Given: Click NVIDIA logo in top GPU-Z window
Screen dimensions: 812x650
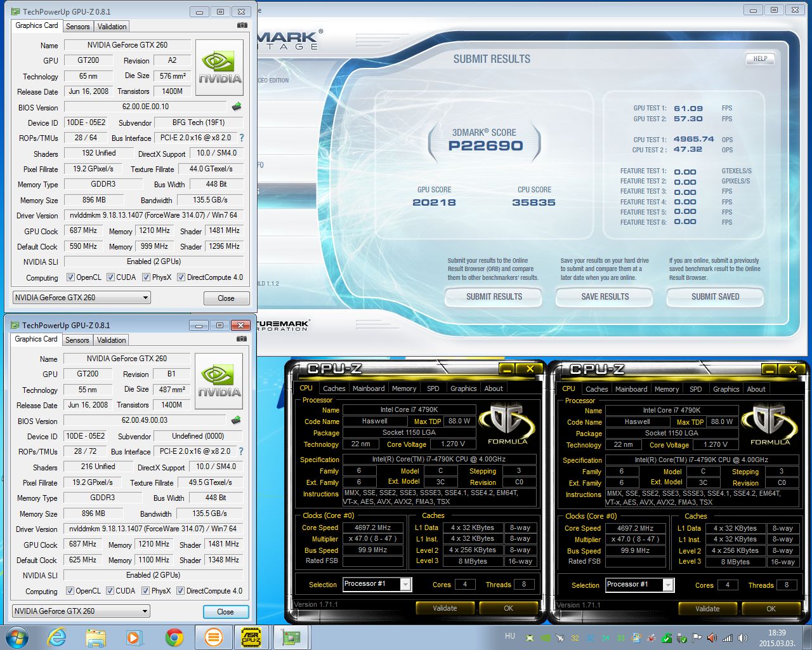Looking at the screenshot, I should 219,68.
